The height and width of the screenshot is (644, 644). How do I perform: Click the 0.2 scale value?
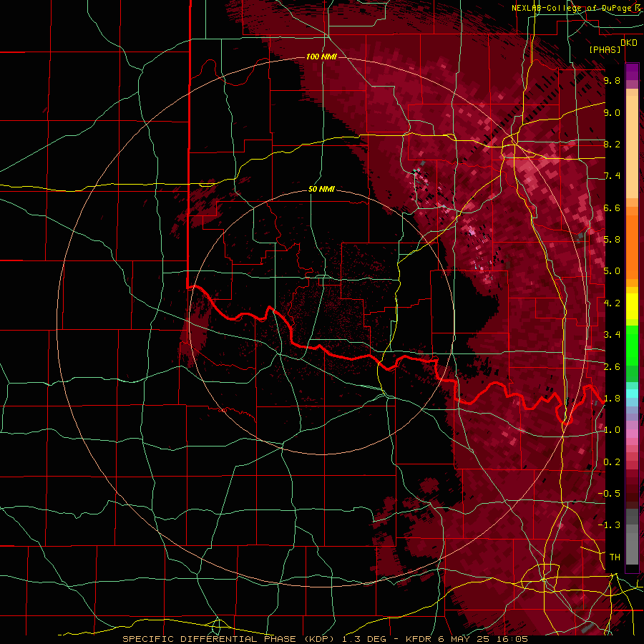[612, 462]
